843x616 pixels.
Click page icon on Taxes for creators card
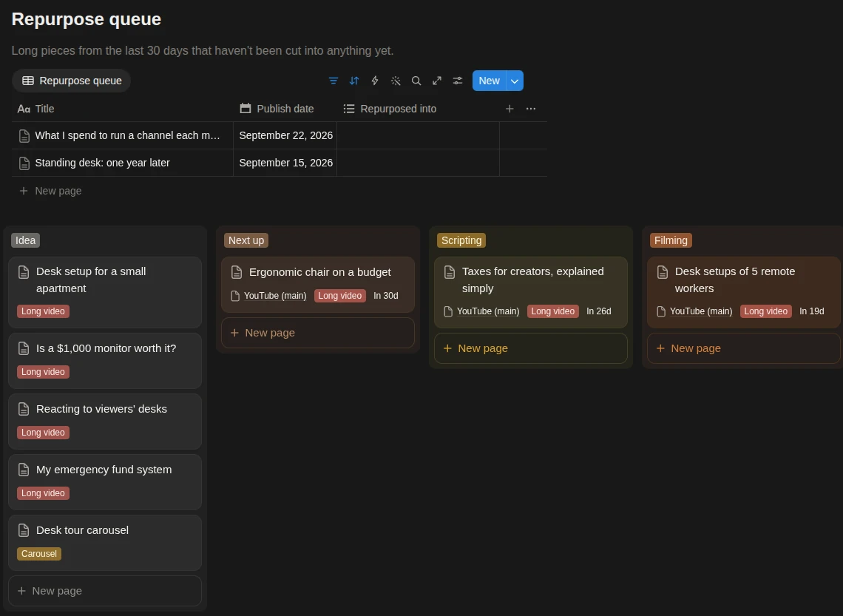450,272
